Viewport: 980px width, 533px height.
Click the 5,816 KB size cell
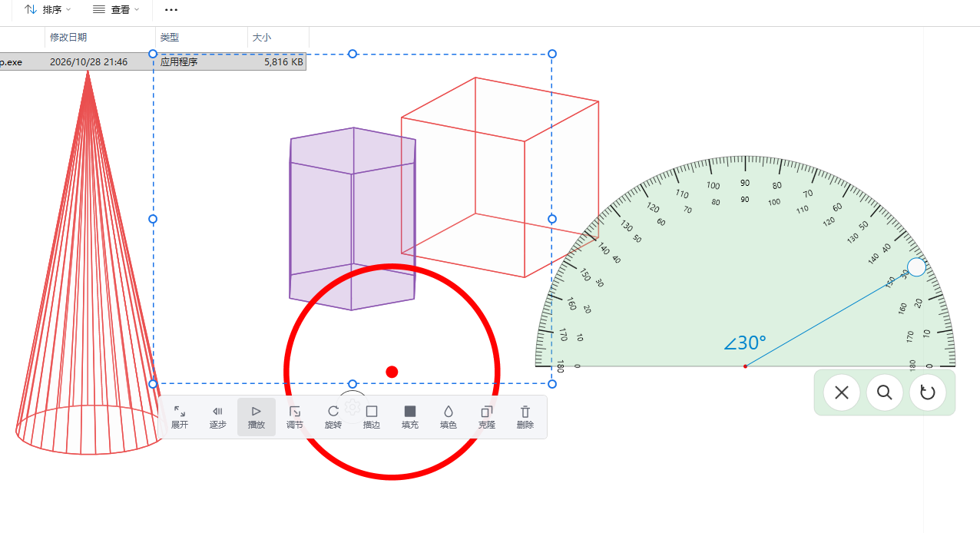click(x=283, y=61)
